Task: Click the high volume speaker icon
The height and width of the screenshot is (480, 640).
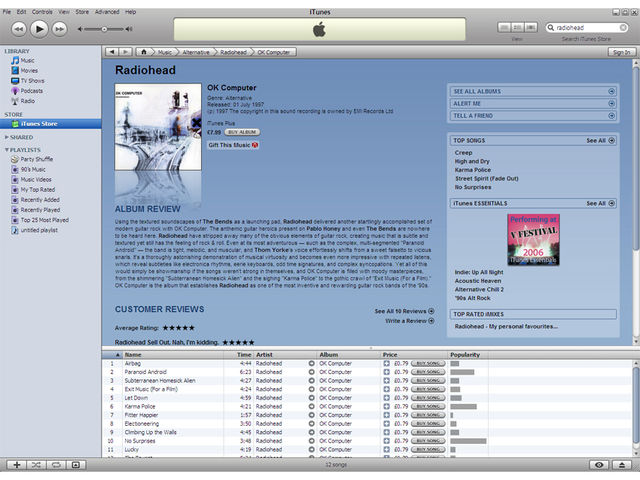Action: pyautogui.click(x=129, y=29)
